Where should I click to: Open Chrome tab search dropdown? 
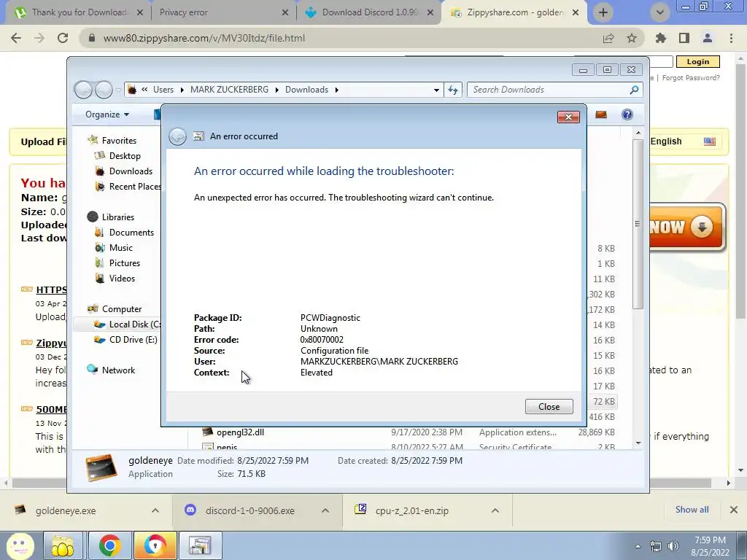click(659, 12)
